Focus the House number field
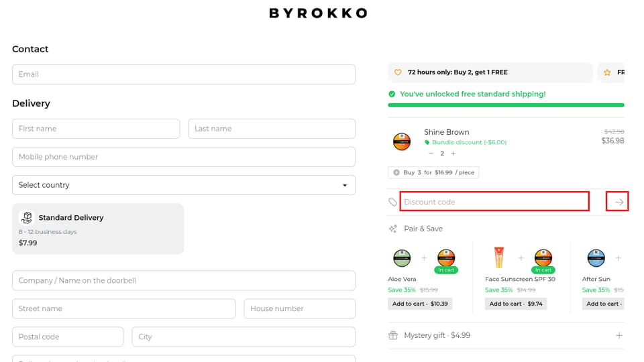Viewport: 644px width, 362px height. [299, 308]
